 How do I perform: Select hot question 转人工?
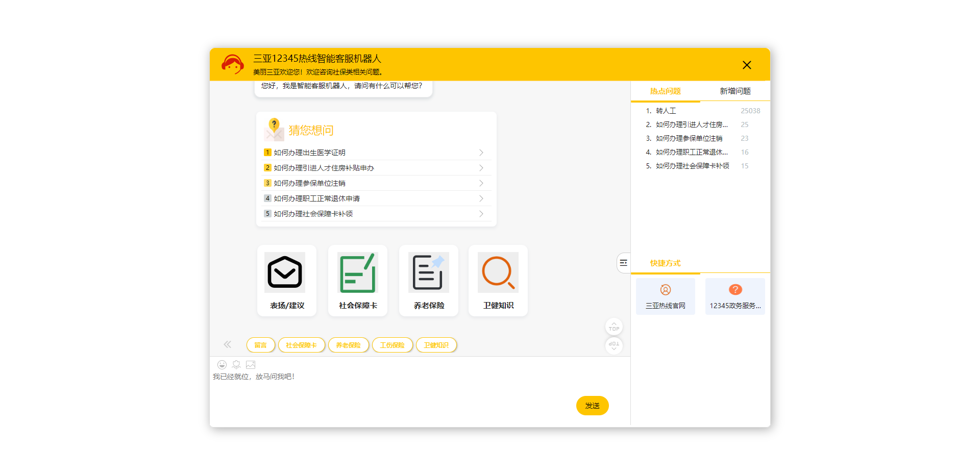(x=666, y=111)
